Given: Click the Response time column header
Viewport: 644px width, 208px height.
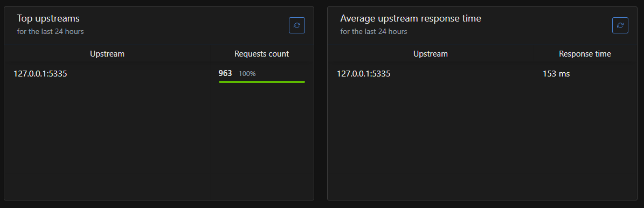Looking at the screenshot, I should tap(585, 54).
